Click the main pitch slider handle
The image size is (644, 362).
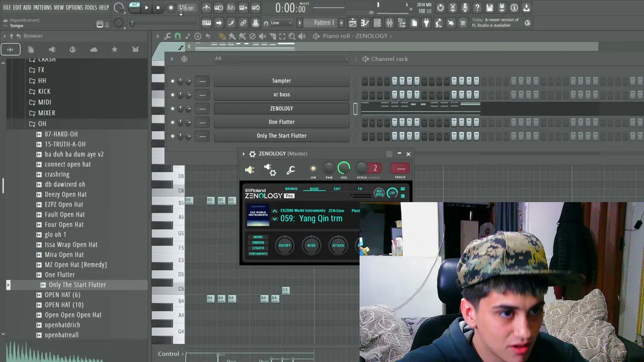pyautogui.click(x=132, y=23)
